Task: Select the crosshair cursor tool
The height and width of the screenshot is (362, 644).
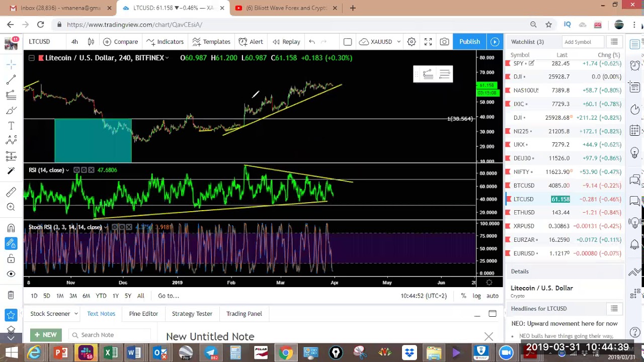Action: click(11, 64)
